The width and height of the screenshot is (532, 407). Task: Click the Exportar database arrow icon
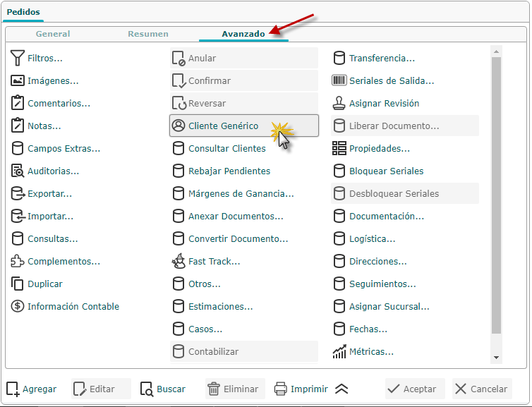pyautogui.click(x=18, y=194)
